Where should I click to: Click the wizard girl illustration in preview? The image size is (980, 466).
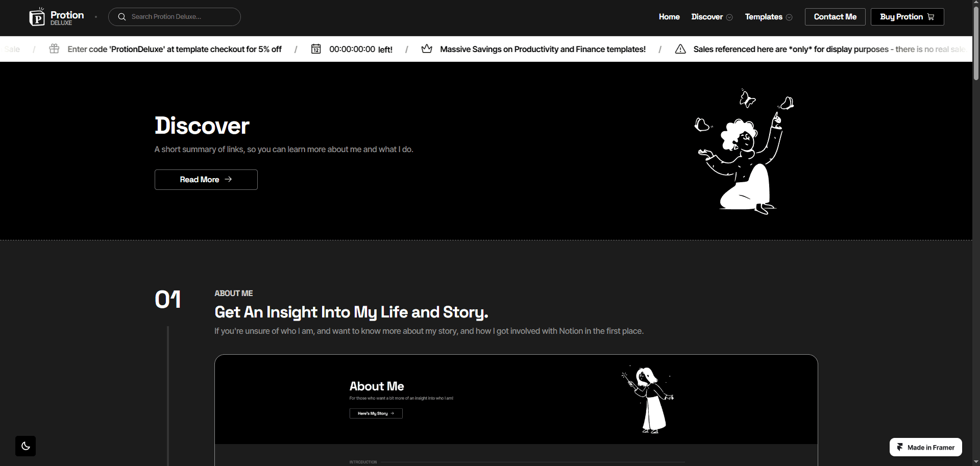(648, 400)
